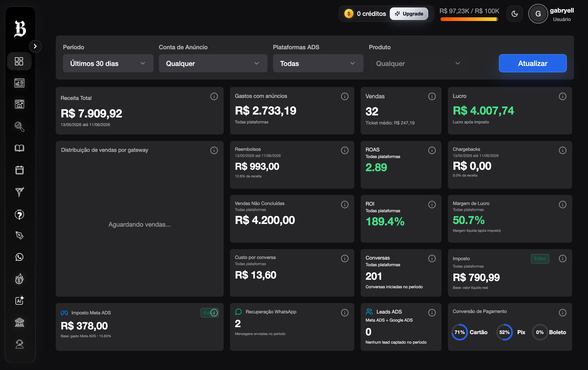The width and height of the screenshot is (588, 370).
Task: Open the flaming money bag icon
Action: (19, 279)
